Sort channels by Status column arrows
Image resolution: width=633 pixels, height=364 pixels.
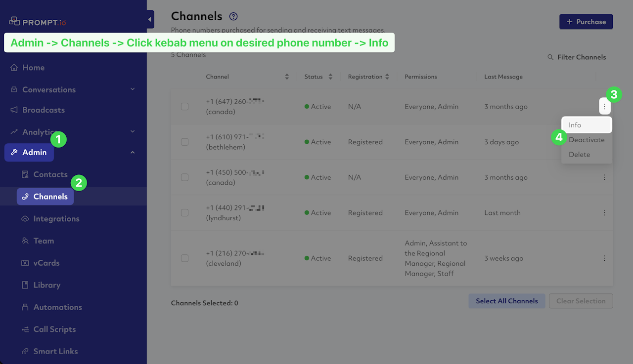tap(330, 77)
